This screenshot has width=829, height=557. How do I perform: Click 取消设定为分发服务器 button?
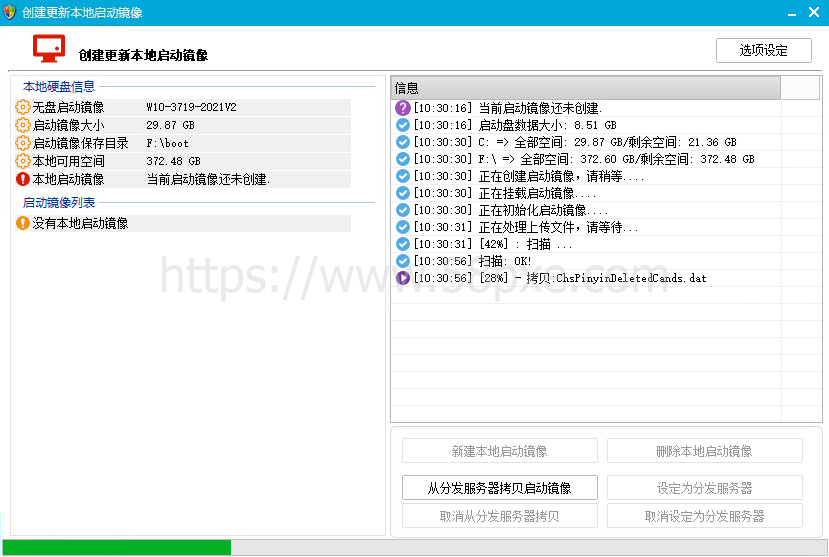click(x=704, y=516)
